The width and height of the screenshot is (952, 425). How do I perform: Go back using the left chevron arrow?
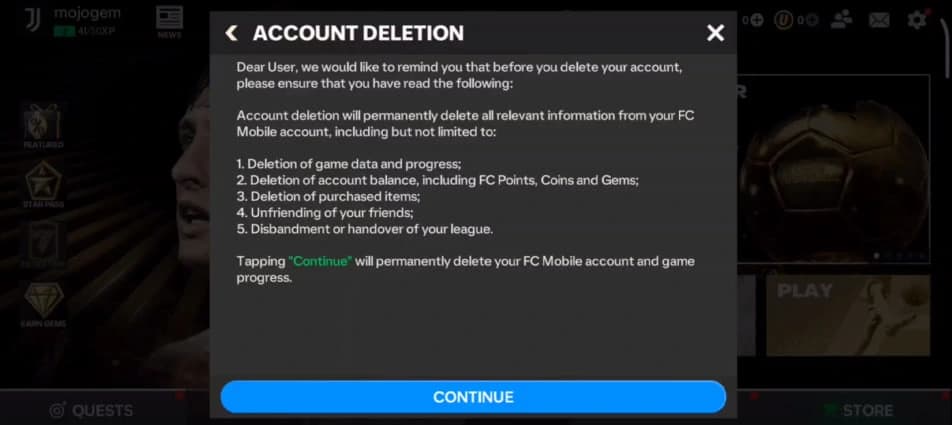(231, 33)
